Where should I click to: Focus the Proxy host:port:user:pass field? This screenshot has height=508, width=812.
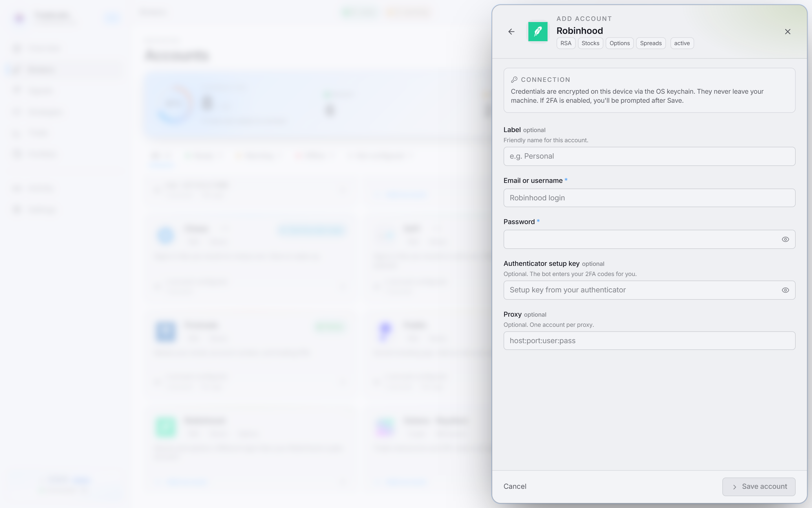pos(649,341)
